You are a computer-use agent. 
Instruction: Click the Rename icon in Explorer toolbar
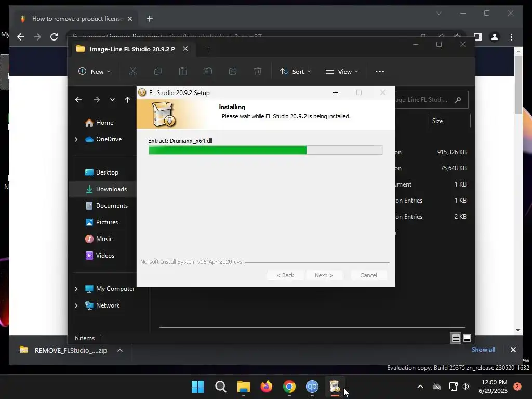[x=208, y=71]
